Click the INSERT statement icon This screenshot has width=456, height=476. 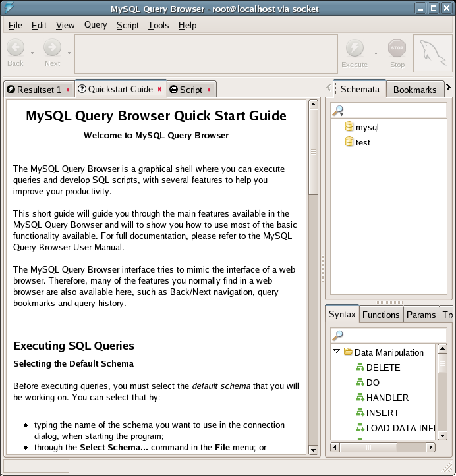point(360,412)
